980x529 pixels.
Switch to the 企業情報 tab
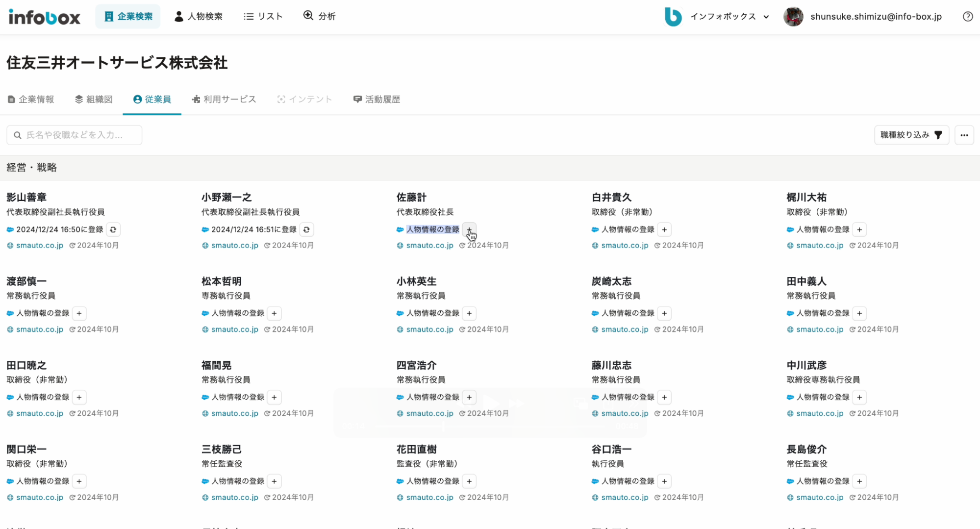point(31,100)
